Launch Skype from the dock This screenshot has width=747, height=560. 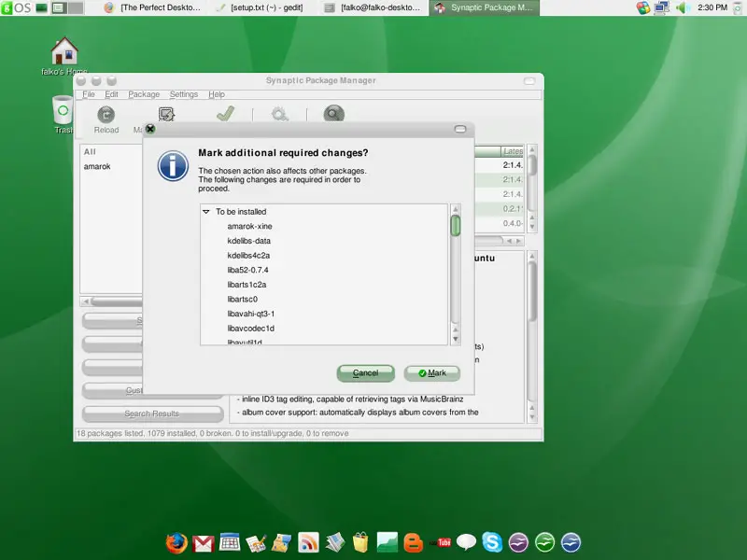pyautogui.click(x=492, y=542)
